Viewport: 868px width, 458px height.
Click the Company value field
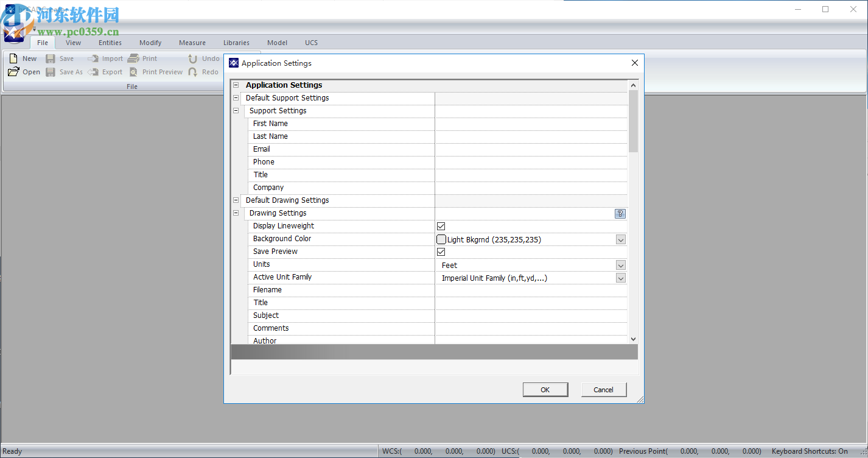point(531,188)
